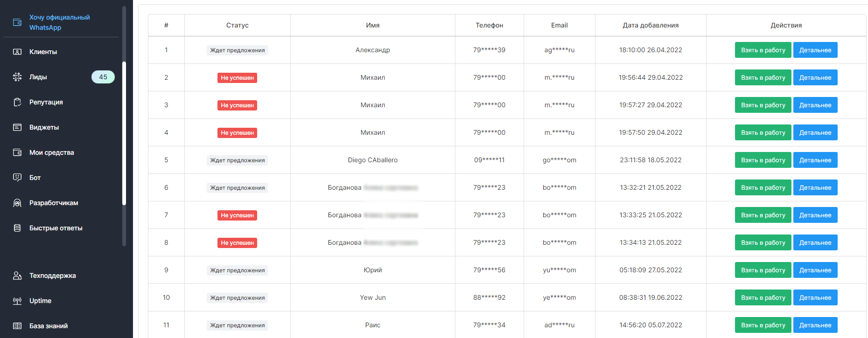Open Хочу официальный WhatsApp menu item
Image resolution: width=868 pixels, height=338 pixels.
59,22
